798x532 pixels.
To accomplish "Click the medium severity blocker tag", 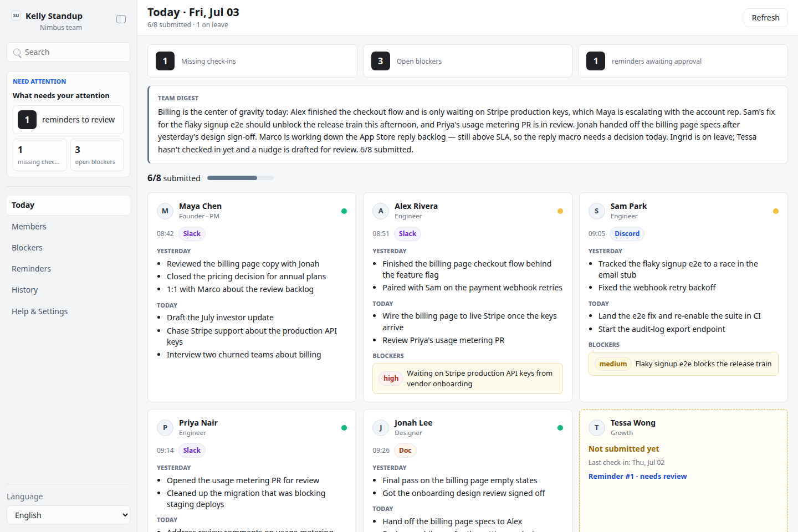I will click(x=613, y=364).
